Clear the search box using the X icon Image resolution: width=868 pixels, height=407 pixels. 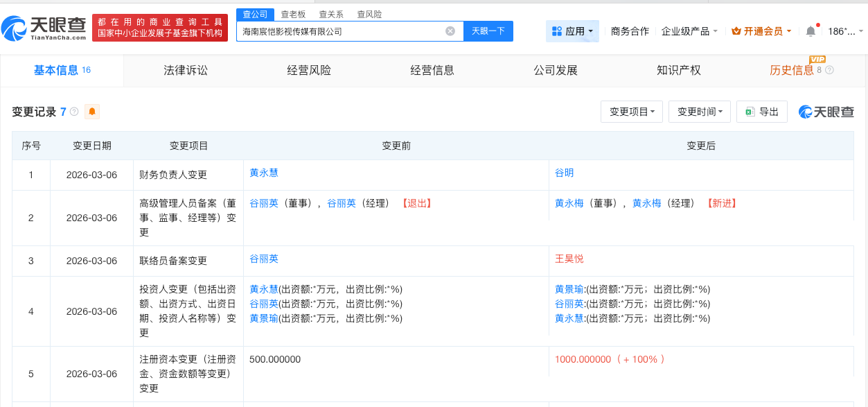pyautogui.click(x=450, y=31)
